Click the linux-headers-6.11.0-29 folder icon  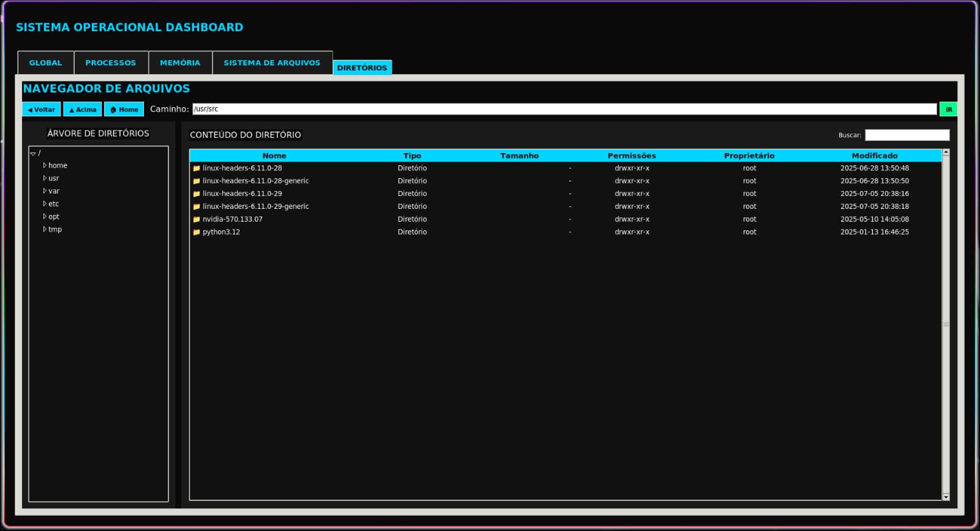point(197,194)
